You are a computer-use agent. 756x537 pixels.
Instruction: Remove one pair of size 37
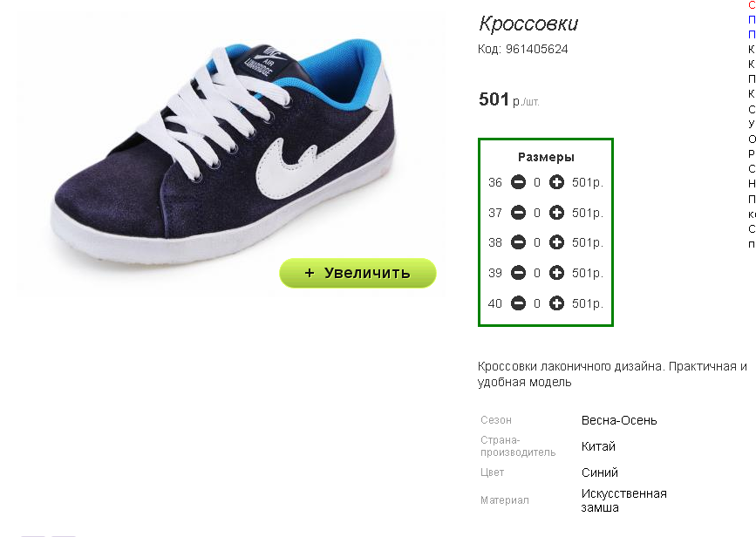518,213
